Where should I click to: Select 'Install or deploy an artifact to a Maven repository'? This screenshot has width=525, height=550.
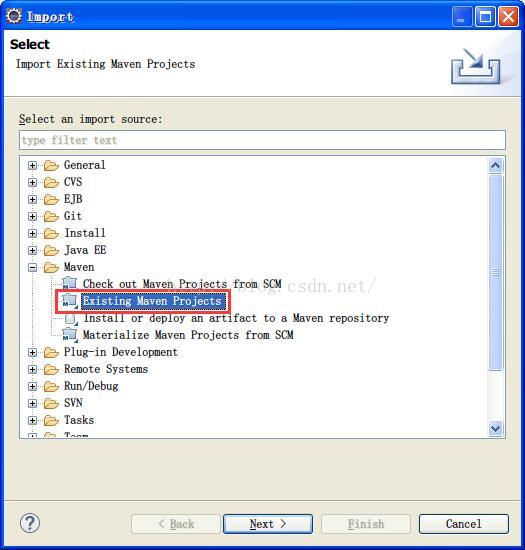pos(236,318)
